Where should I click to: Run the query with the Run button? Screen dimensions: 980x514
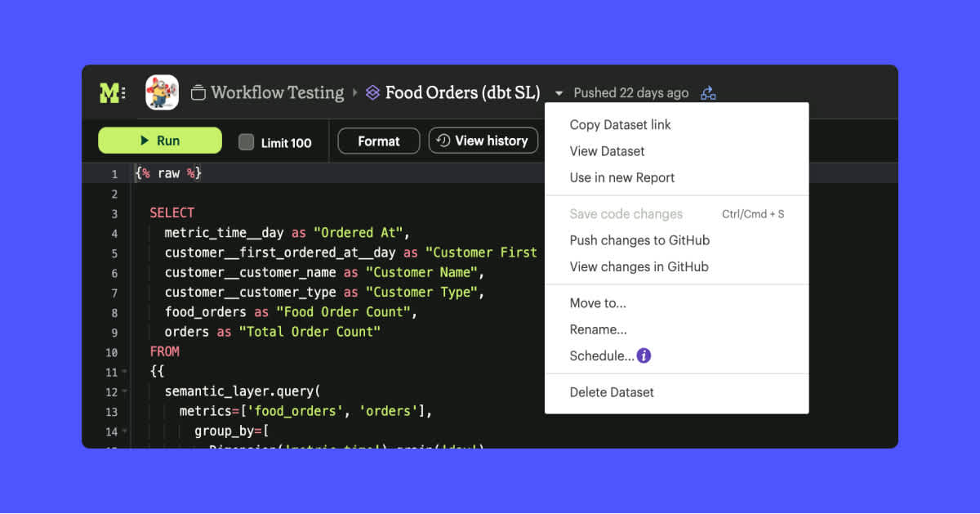point(160,141)
